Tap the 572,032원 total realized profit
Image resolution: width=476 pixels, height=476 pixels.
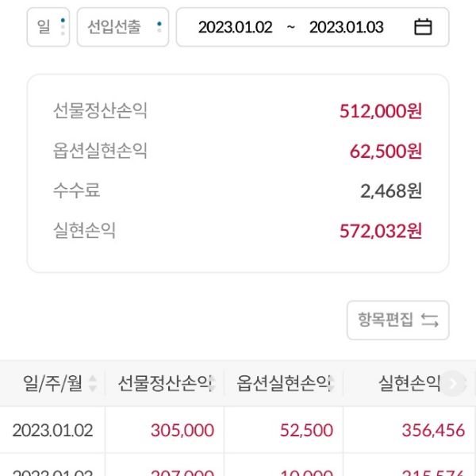[x=380, y=231]
